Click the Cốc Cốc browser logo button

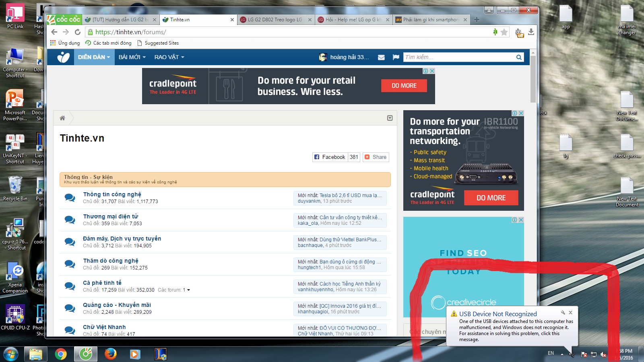[x=64, y=19]
